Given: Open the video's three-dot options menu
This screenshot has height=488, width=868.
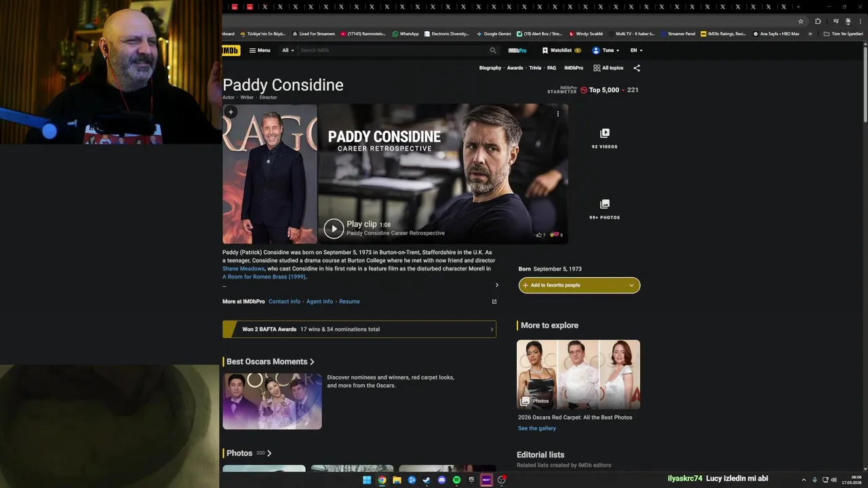Looking at the screenshot, I should (x=558, y=114).
